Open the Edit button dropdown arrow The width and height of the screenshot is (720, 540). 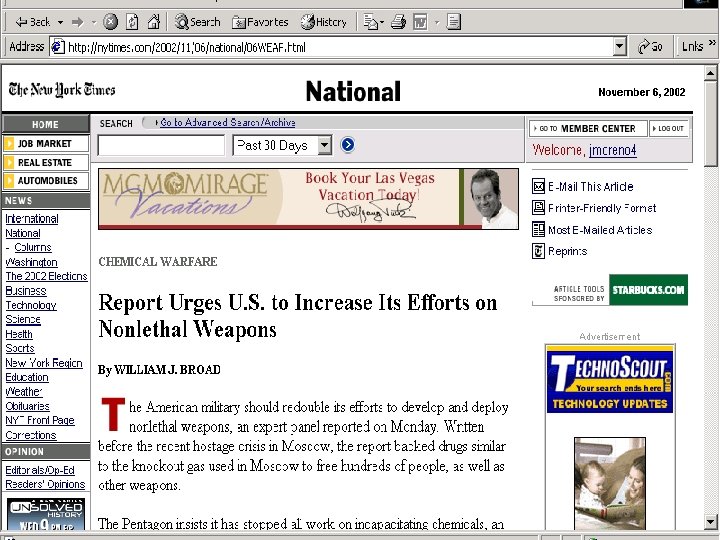[437, 22]
